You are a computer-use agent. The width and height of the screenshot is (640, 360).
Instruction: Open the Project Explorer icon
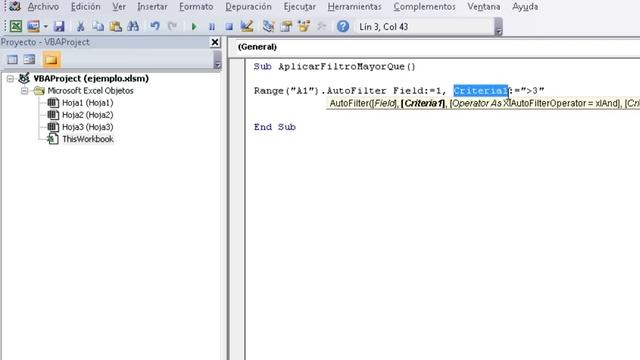pyautogui.click(x=268, y=27)
